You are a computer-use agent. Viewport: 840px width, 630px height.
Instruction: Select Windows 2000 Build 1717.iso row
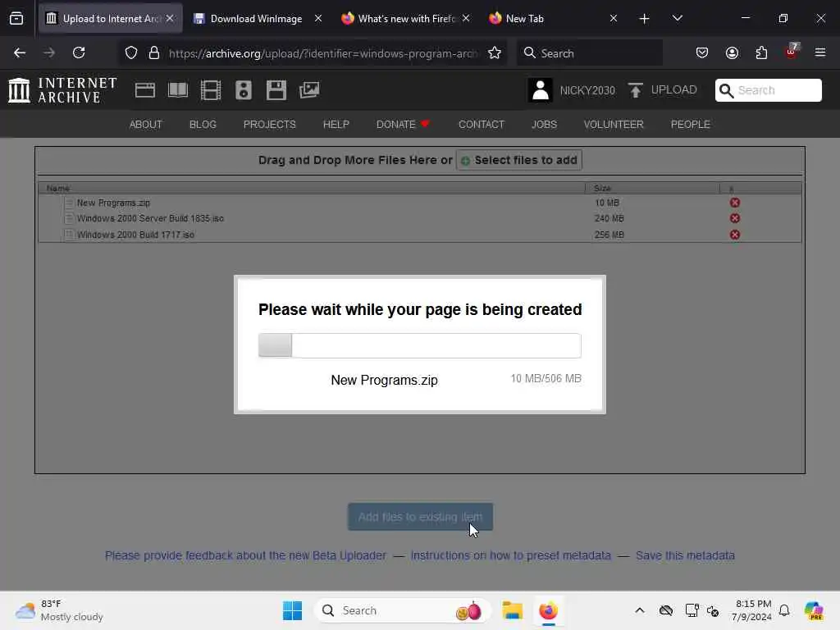[x=419, y=235]
